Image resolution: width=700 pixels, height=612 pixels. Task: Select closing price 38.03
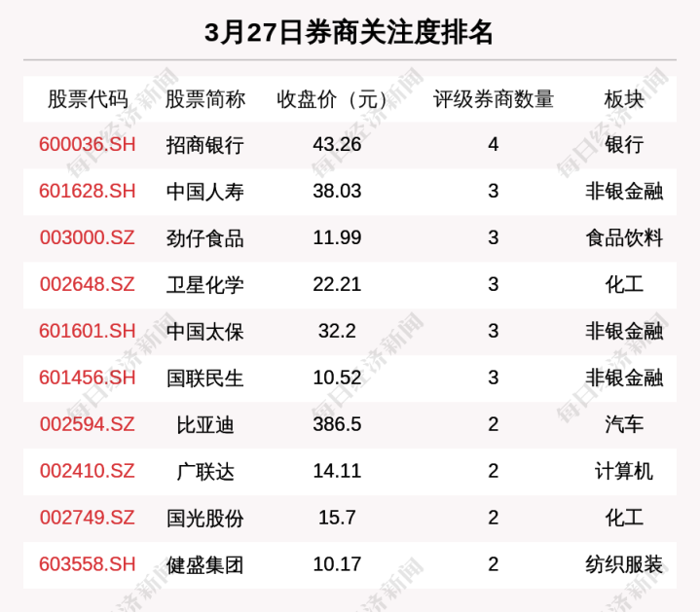point(337,191)
